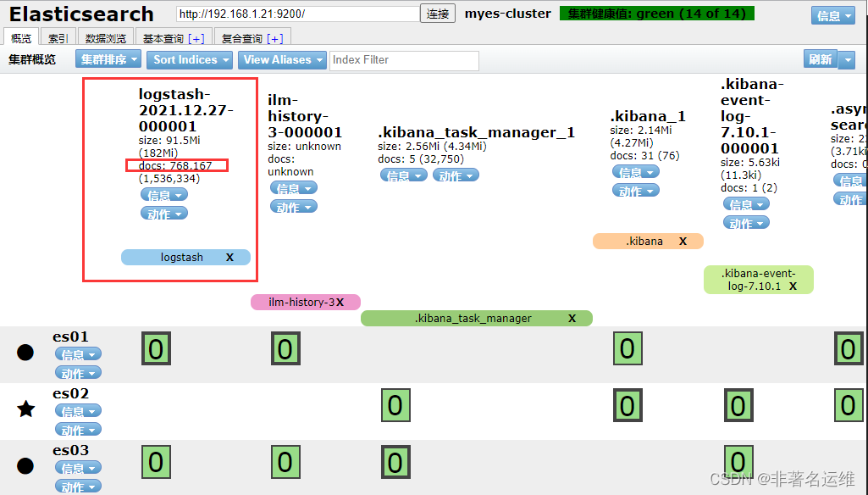The image size is (868, 495).
Task: Add a new 基本查询 tab with [+]
Action: 196,38
